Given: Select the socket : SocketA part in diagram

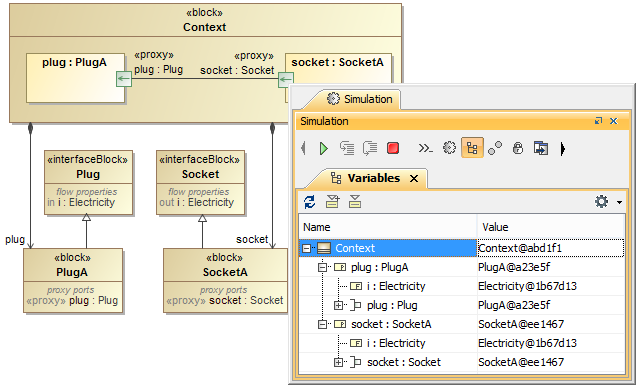Looking at the screenshot, I should click(x=337, y=67).
